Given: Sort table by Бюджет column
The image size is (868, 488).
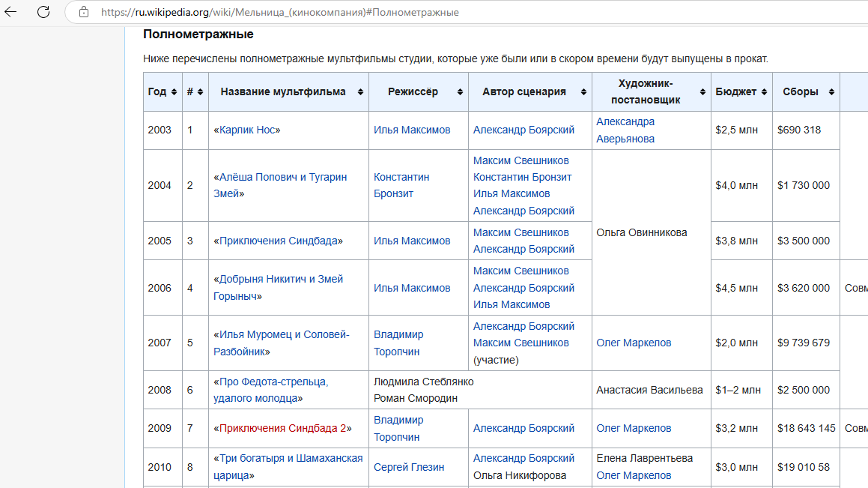Looking at the screenshot, I should click(764, 92).
